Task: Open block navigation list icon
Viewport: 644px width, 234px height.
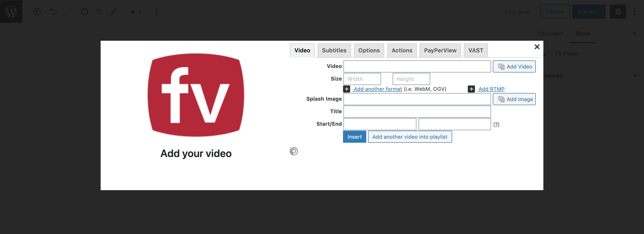Action: tap(99, 12)
